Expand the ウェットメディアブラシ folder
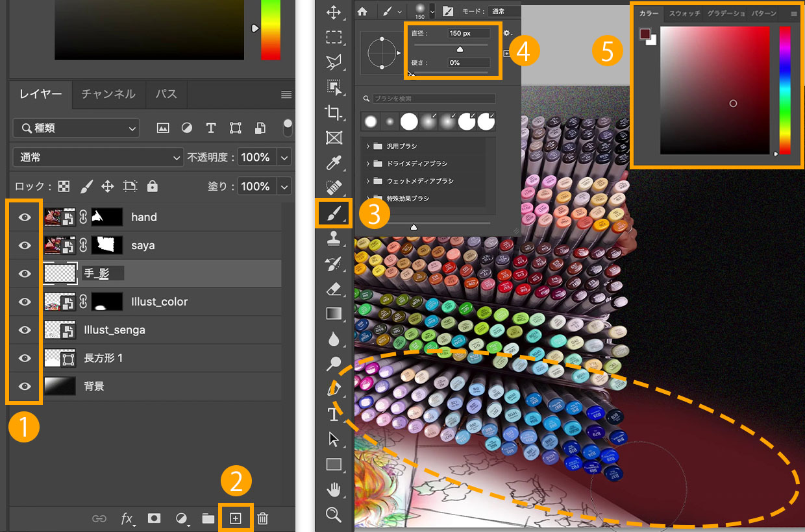The image size is (805, 532). (x=368, y=181)
